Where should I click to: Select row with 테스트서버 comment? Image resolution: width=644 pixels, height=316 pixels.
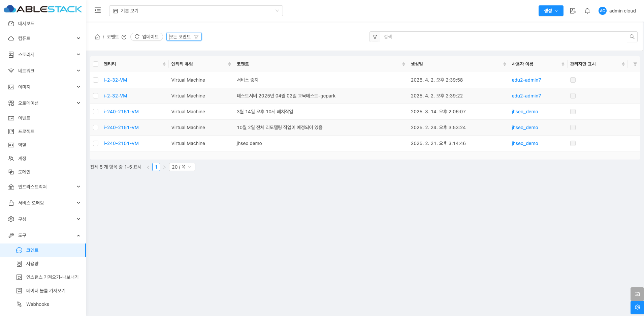tap(96, 96)
